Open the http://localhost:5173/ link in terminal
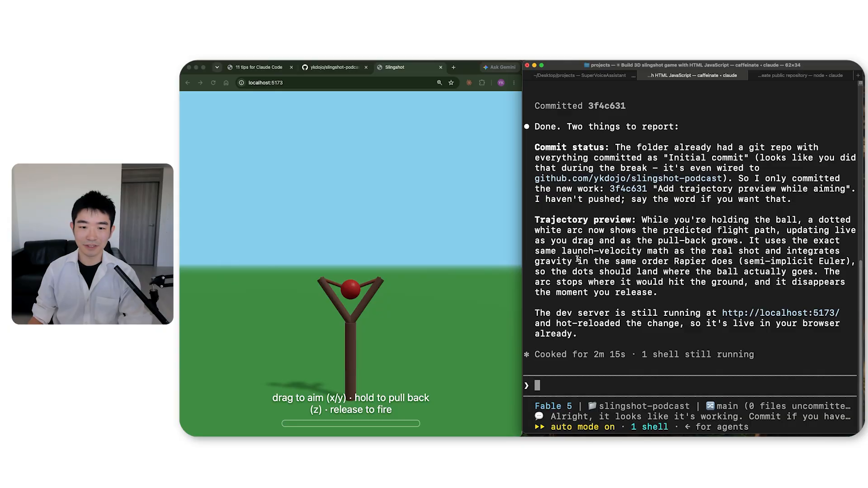This screenshot has width=868, height=488. click(x=780, y=313)
